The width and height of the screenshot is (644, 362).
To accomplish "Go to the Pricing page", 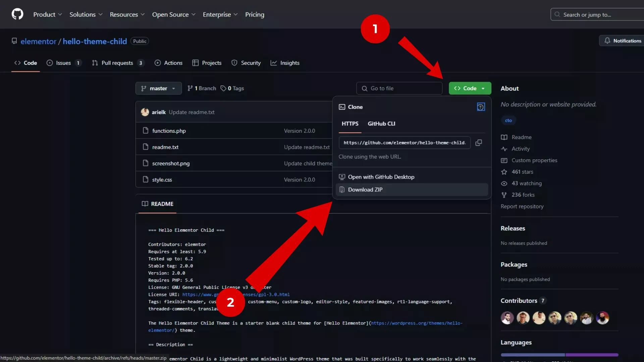I will pyautogui.click(x=255, y=14).
